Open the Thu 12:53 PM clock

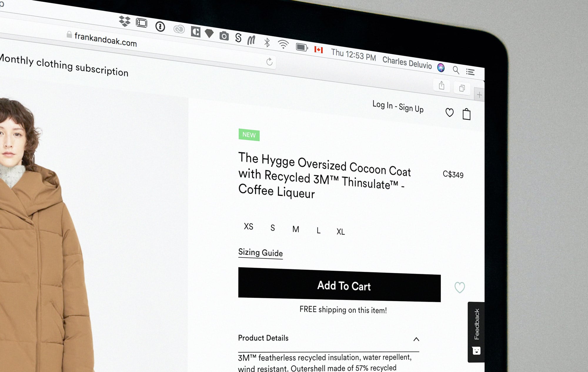point(353,55)
